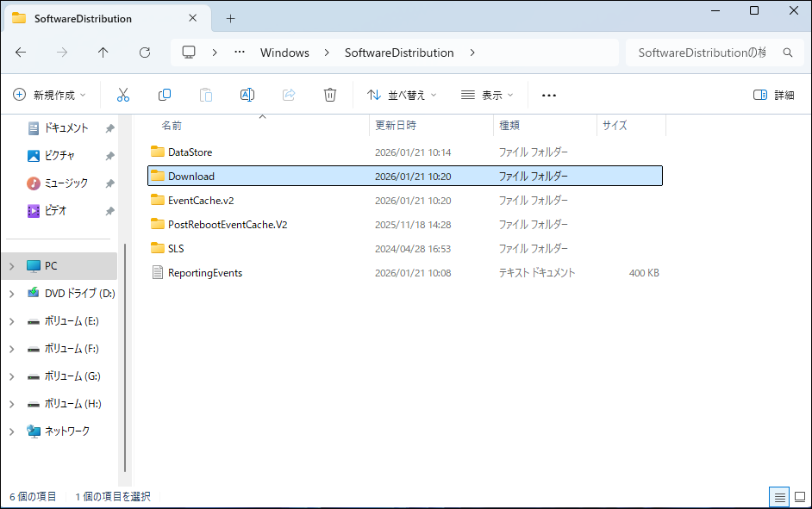Image resolution: width=812 pixels, height=509 pixels.
Task: Refresh the folder view
Action: (x=144, y=53)
